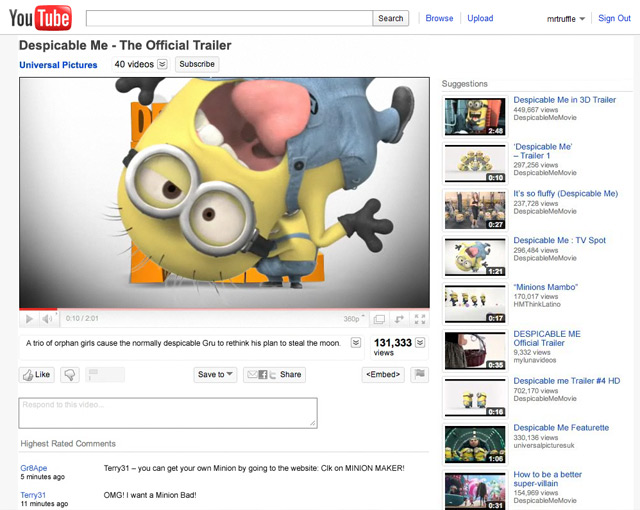
Task: Click the 0:10 / 2:01 time display
Action: [82, 318]
